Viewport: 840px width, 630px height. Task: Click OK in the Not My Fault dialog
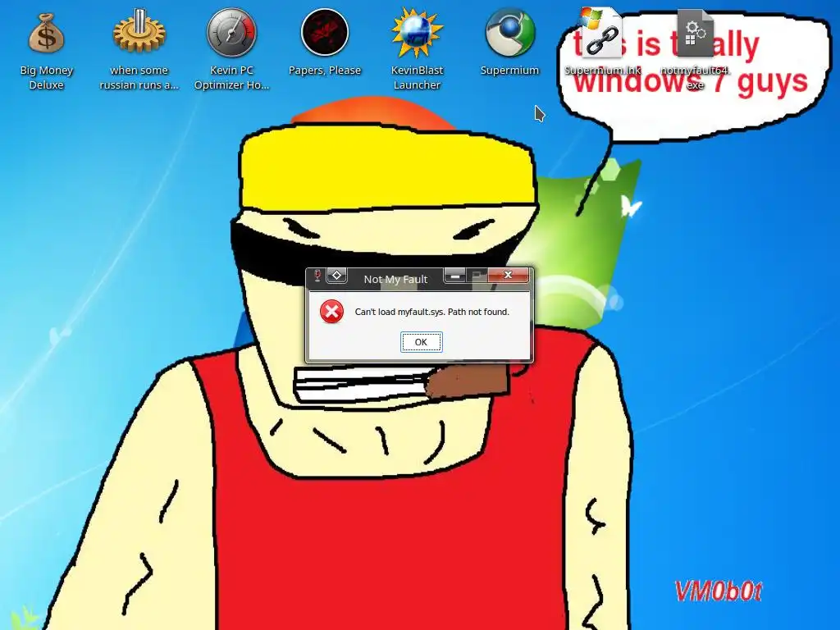pyautogui.click(x=421, y=342)
